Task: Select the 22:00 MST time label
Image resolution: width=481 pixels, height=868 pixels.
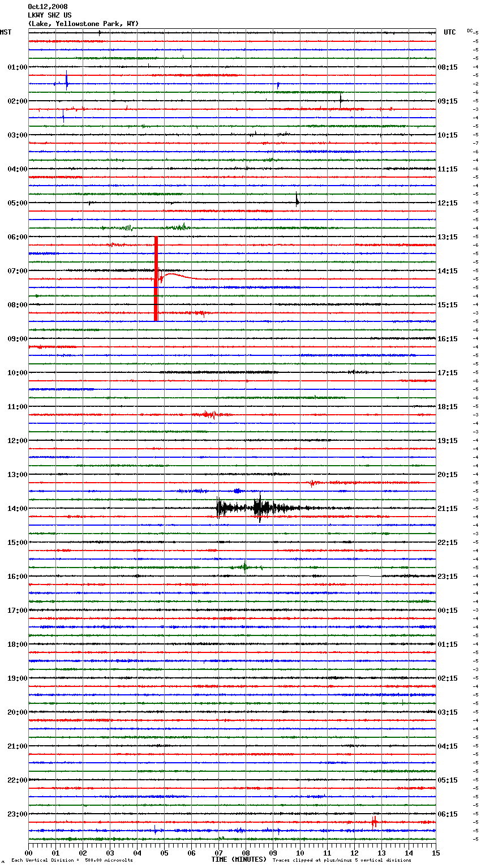Action: pos(18,780)
